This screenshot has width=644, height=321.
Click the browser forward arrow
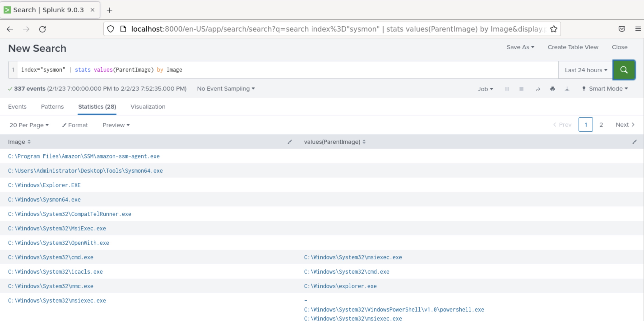point(26,29)
